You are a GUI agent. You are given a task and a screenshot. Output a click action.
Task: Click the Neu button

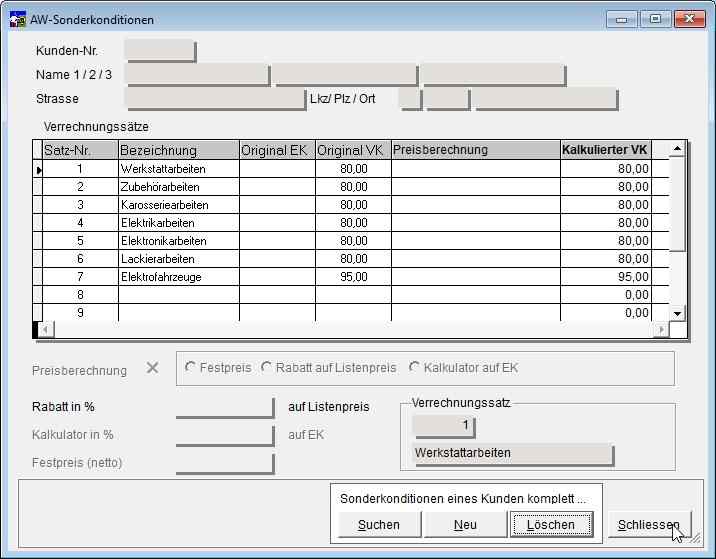[465, 525]
